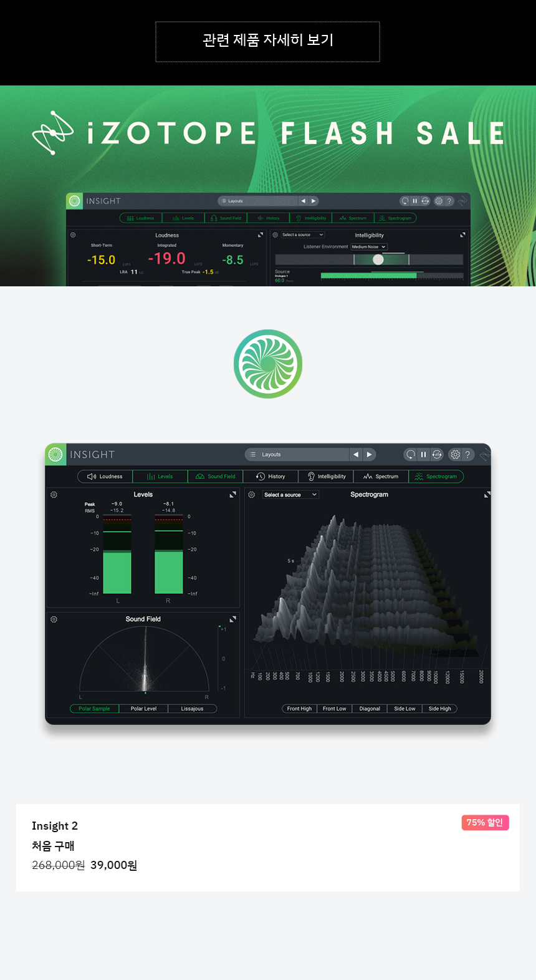
Task: Click next layout arrow in large Insight window
Action: pyautogui.click(x=370, y=454)
